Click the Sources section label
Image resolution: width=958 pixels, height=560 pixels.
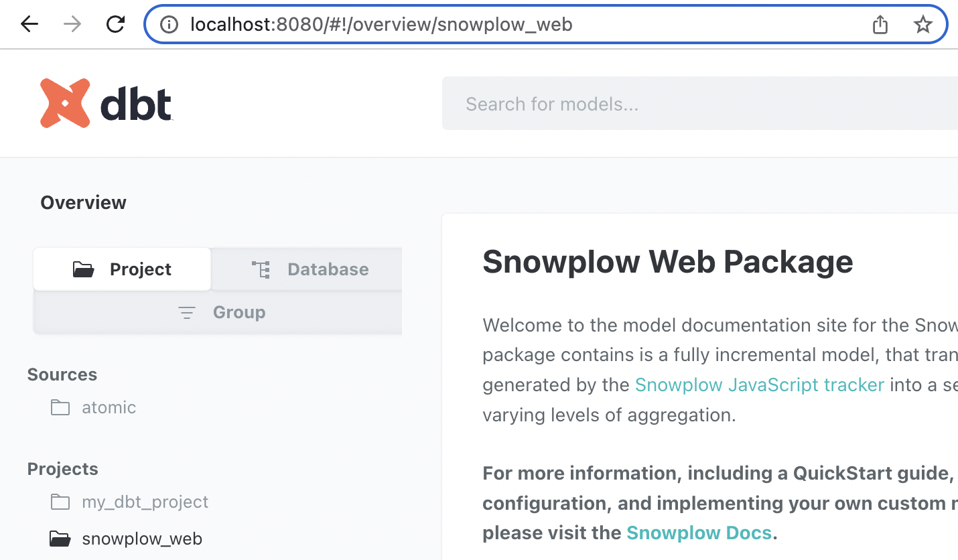(62, 374)
